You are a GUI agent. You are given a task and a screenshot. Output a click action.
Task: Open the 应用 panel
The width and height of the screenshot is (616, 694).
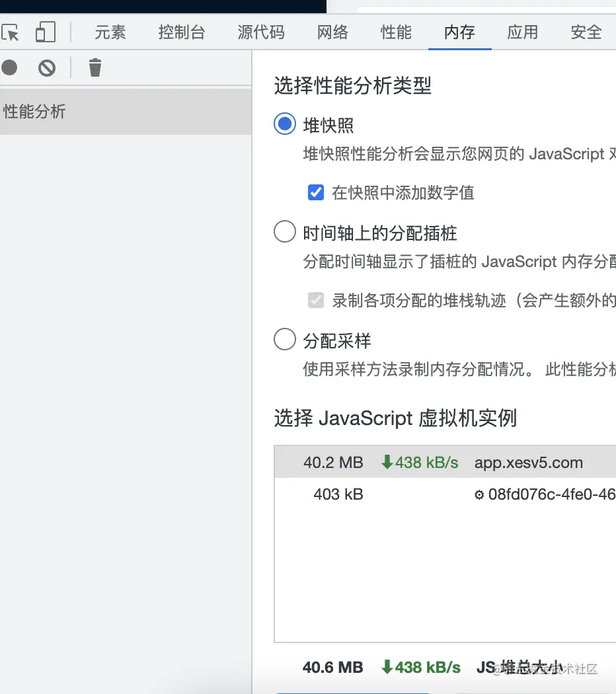522,32
